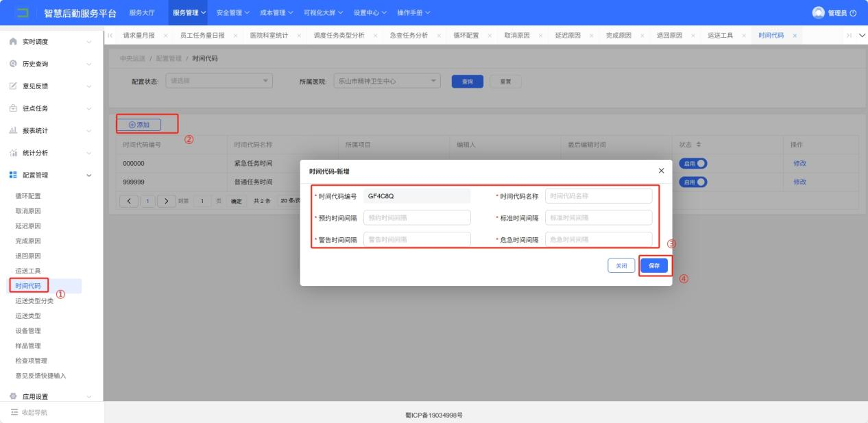Collapse navigation via 收起导航

click(28, 412)
